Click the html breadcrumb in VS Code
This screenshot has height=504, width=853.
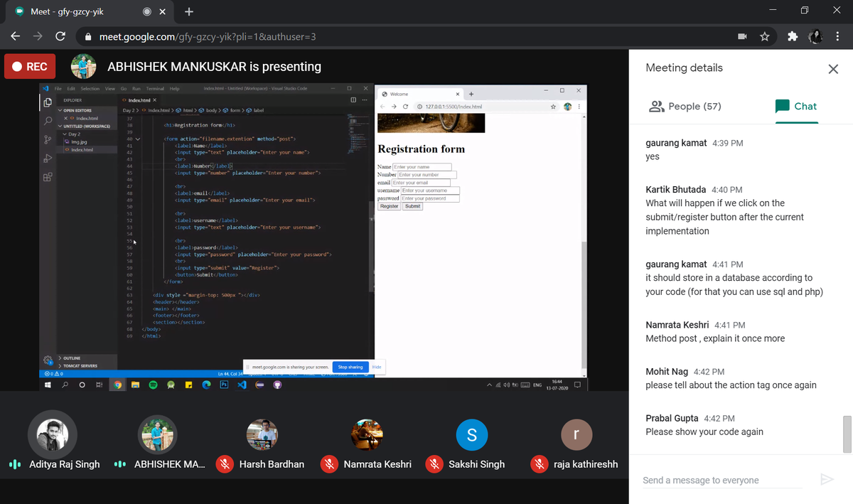click(185, 110)
